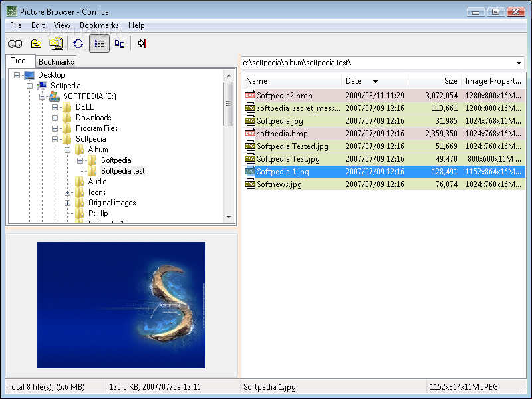Click status text Total 8 file(s)
Image resolution: width=532 pixels, height=399 pixels.
point(46,387)
